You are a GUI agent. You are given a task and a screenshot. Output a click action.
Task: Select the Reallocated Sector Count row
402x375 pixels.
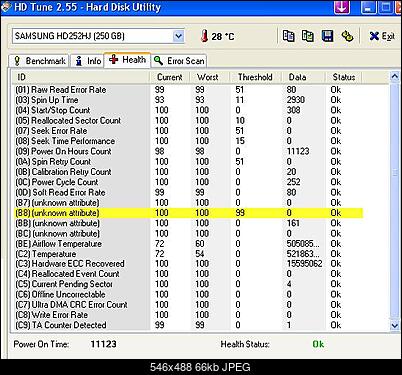[x=189, y=120]
